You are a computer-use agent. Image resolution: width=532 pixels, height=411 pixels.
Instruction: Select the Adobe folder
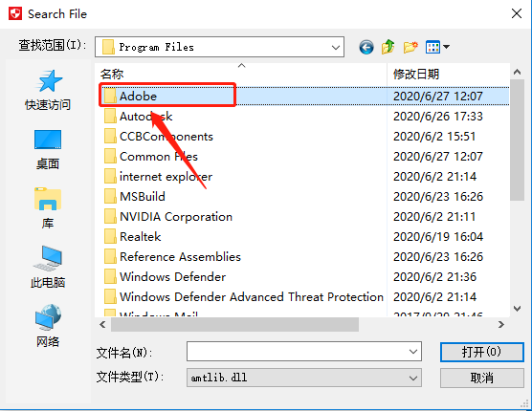[x=138, y=97]
